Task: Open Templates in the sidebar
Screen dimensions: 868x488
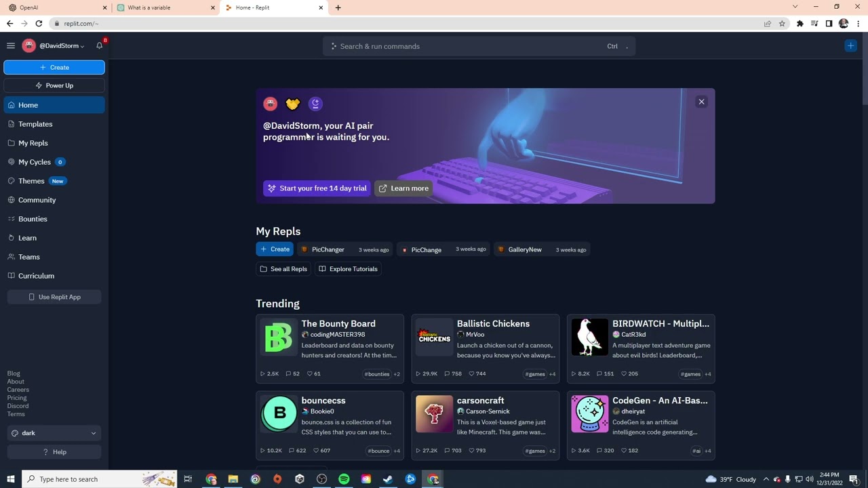Action: tap(54, 124)
